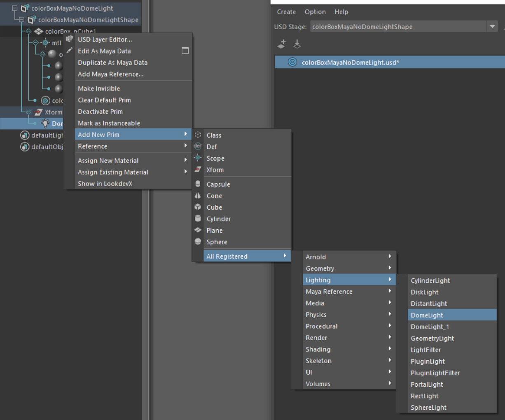505x420 pixels.
Task: Click the load existing layer icon
Action: click(x=297, y=44)
